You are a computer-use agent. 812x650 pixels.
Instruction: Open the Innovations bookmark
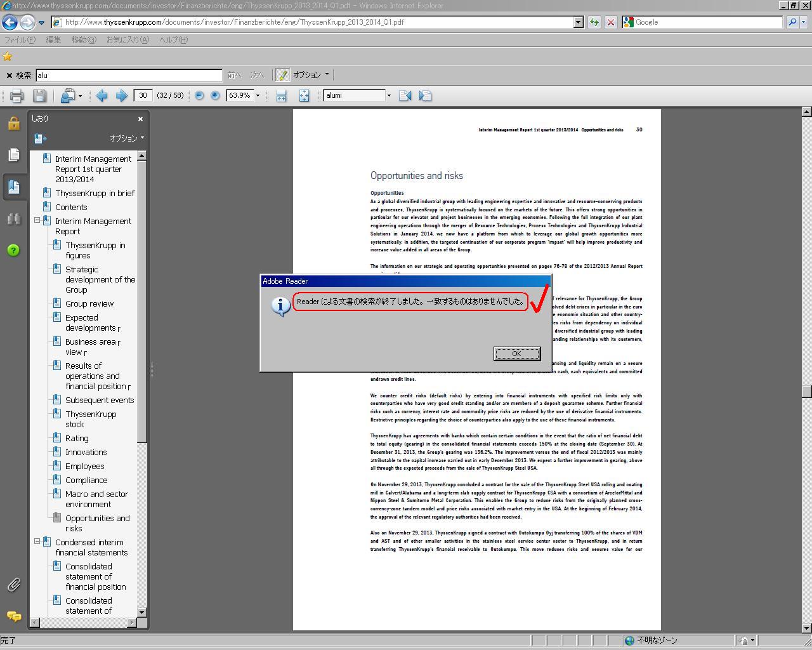86,452
